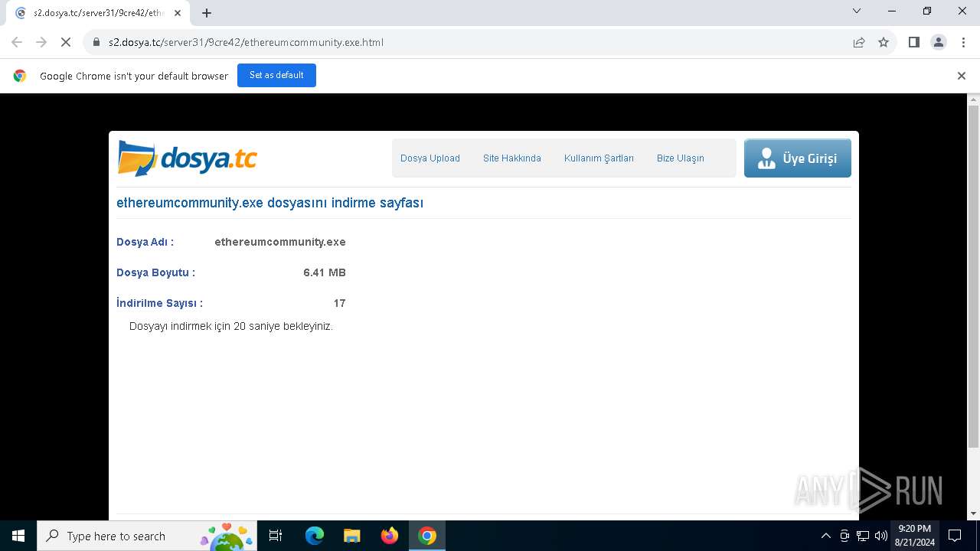Click the browser forward arrow
980x551 pixels.
coord(41,42)
